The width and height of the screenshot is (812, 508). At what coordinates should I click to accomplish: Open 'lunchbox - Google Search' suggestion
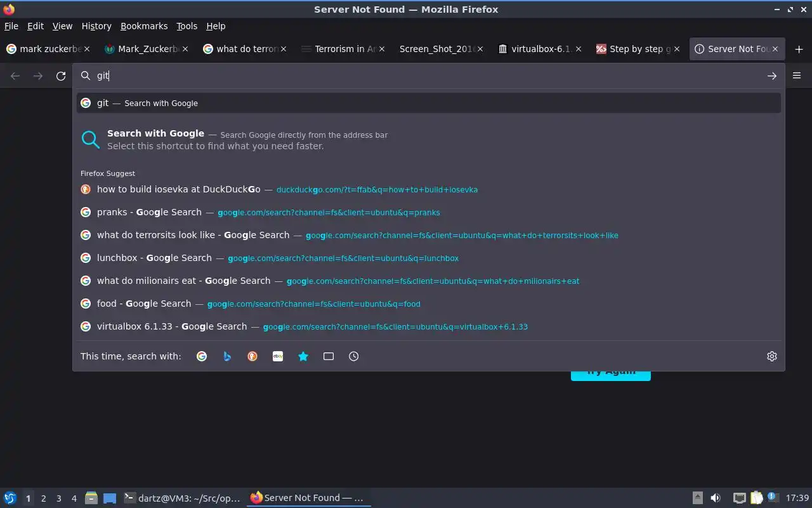(x=429, y=258)
